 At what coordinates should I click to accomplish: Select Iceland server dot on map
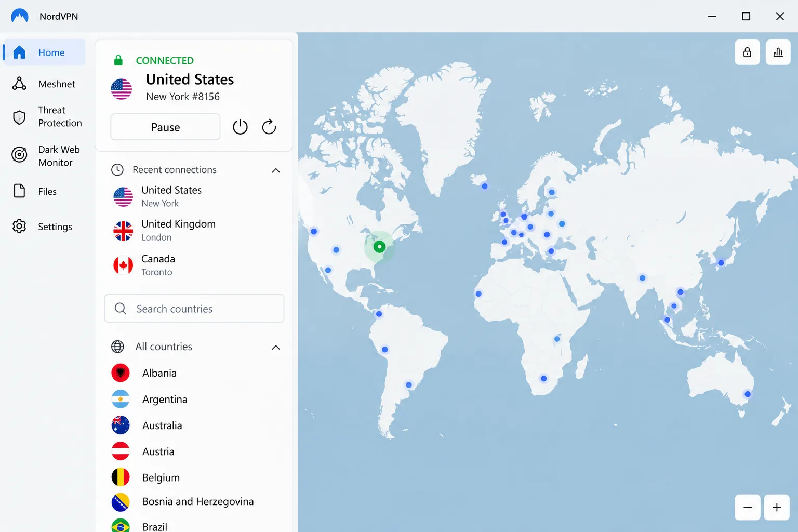point(485,186)
